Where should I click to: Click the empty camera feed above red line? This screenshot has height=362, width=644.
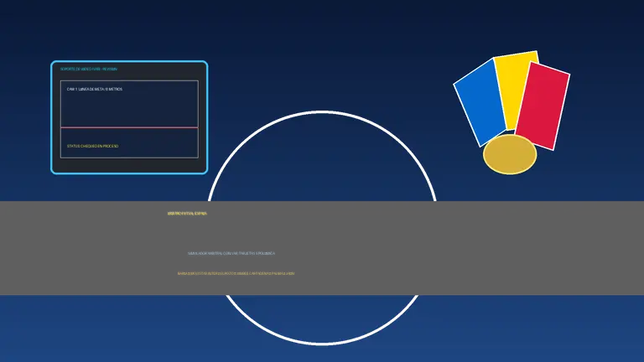click(x=129, y=109)
